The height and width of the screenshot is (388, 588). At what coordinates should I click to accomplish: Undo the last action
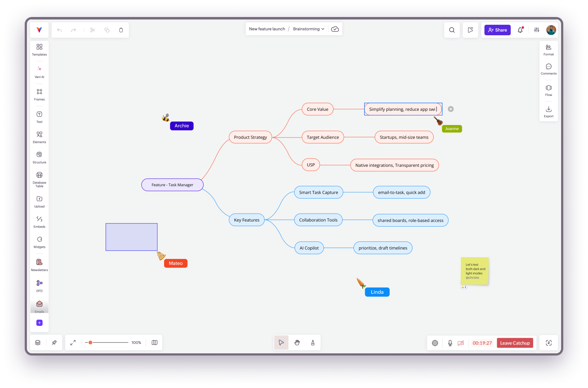point(59,30)
